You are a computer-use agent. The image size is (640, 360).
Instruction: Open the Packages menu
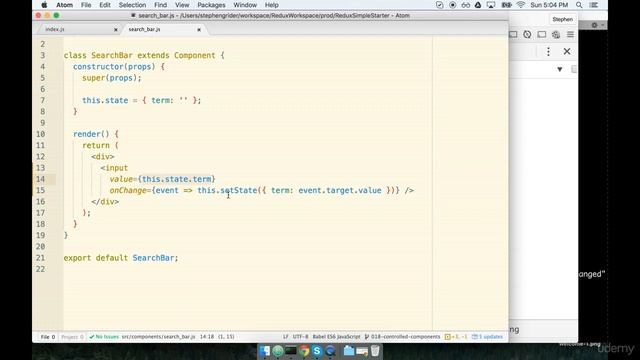click(211, 5)
